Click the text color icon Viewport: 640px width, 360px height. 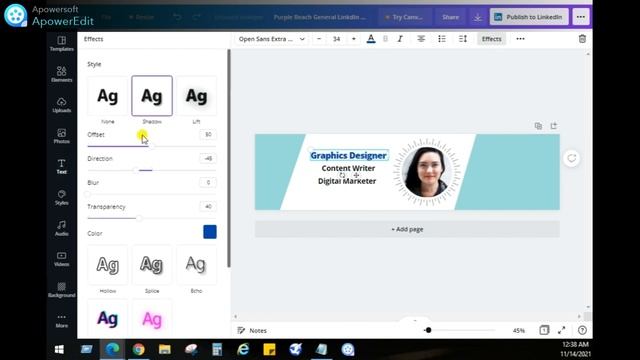click(371, 39)
